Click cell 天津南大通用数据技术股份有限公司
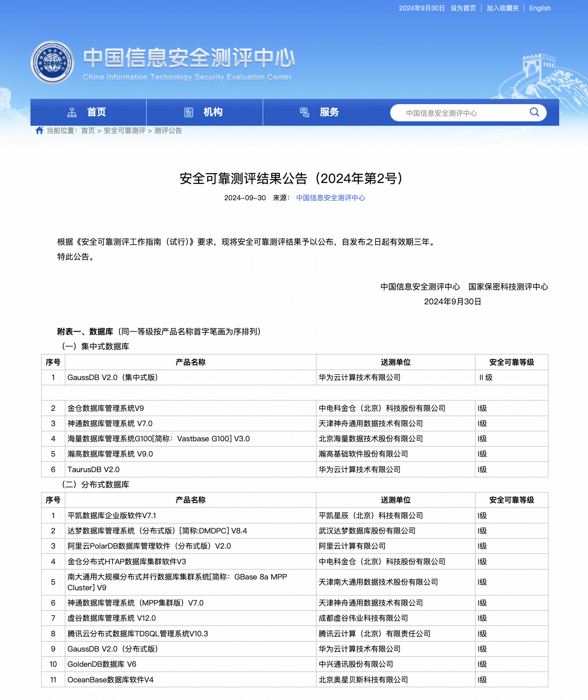The height and width of the screenshot is (700, 588). [396, 582]
